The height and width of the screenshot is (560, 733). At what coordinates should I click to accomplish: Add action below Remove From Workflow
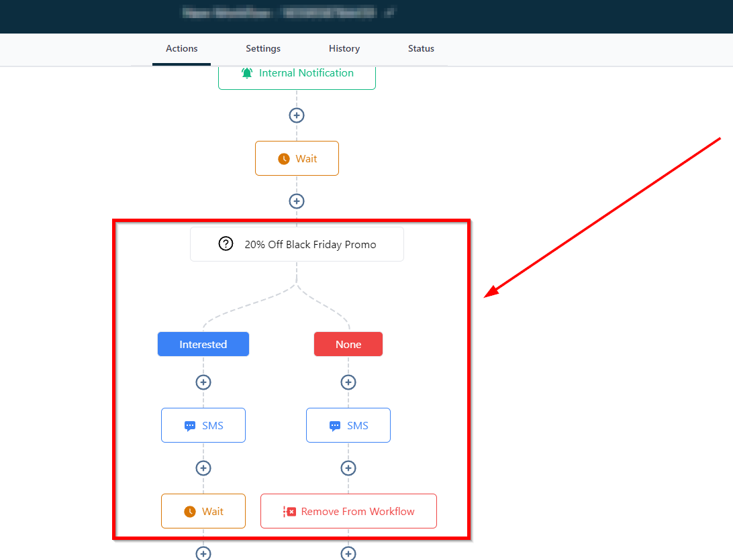coord(348,553)
